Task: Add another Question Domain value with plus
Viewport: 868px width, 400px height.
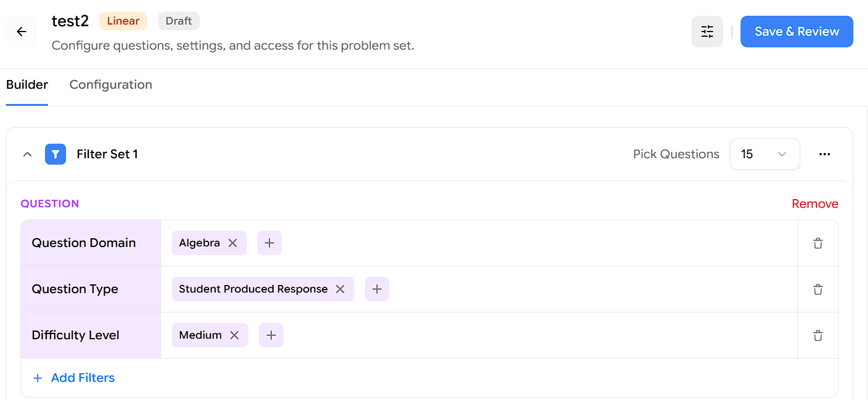Action: pos(269,243)
